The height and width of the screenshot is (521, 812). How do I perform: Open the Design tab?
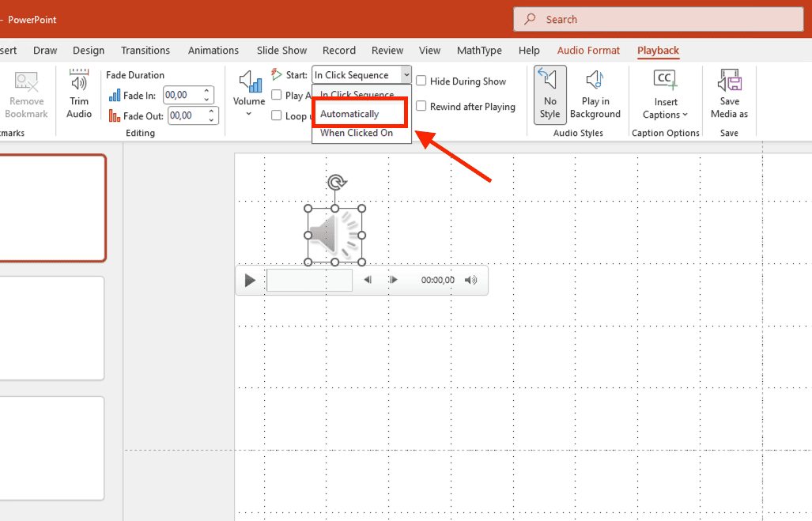click(89, 51)
